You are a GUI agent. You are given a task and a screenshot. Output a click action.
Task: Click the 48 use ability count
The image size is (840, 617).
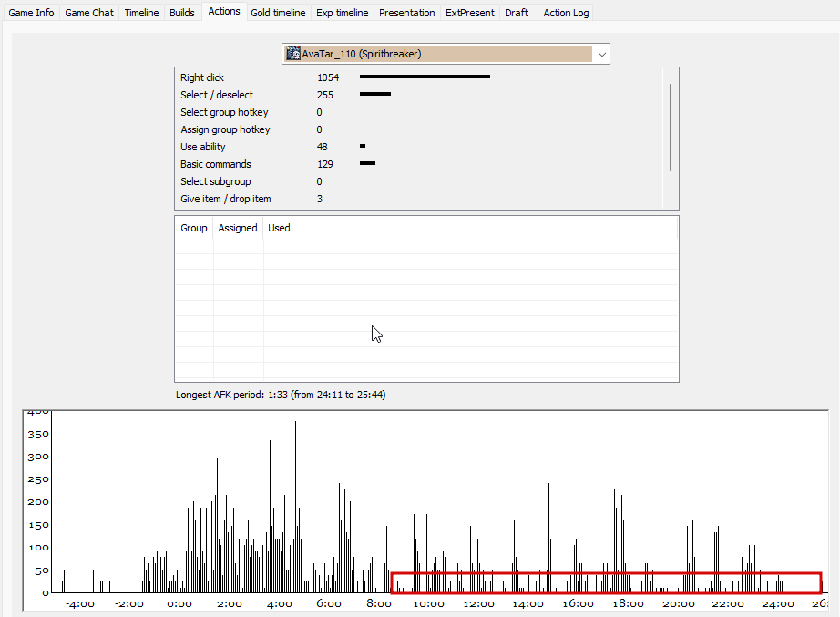(x=322, y=147)
